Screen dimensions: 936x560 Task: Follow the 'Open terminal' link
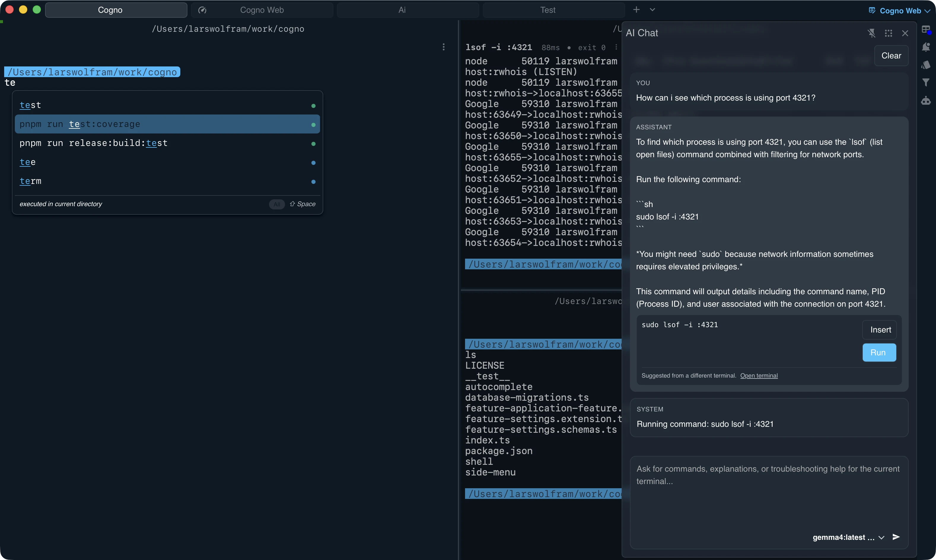tap(759, 376)
